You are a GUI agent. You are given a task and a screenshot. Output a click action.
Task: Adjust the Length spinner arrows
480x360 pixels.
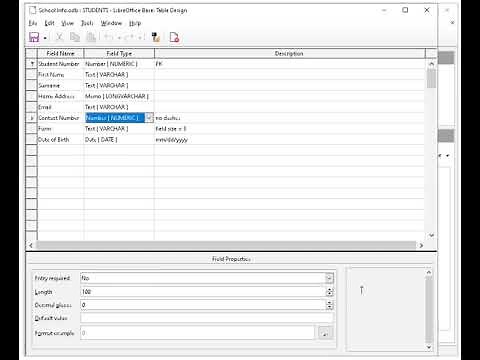pos(329,292)
